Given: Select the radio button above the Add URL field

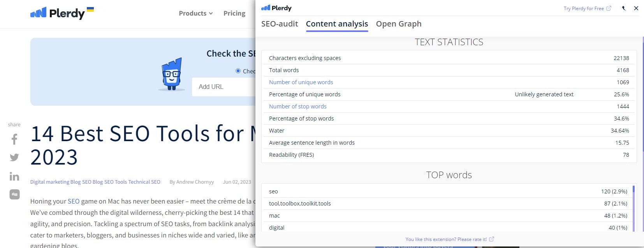Looking at the screenshot, I should click(x=238, y=71).
